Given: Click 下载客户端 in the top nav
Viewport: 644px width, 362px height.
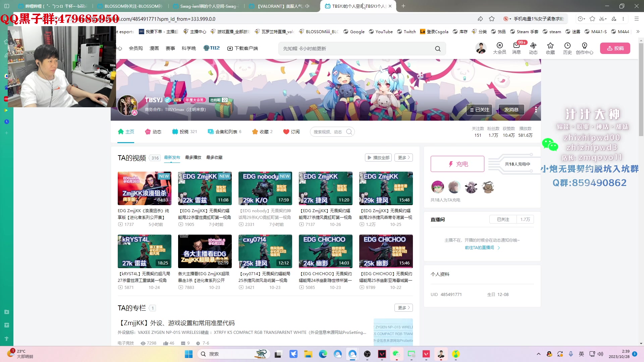Looking at the screenshot, I should click(x=243, y=48).
